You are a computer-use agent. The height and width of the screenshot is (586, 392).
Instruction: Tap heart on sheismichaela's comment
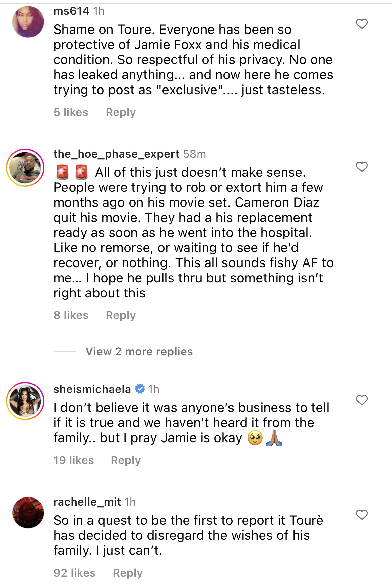[362, 400]
